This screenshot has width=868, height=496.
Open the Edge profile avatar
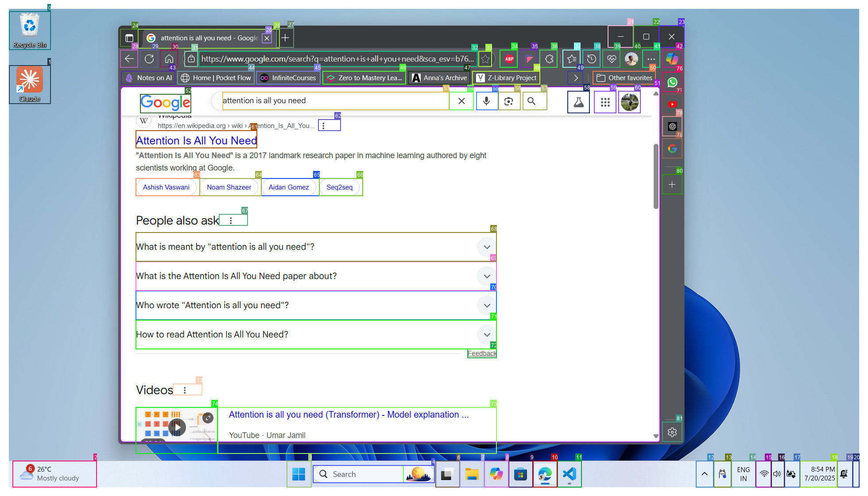632,58
